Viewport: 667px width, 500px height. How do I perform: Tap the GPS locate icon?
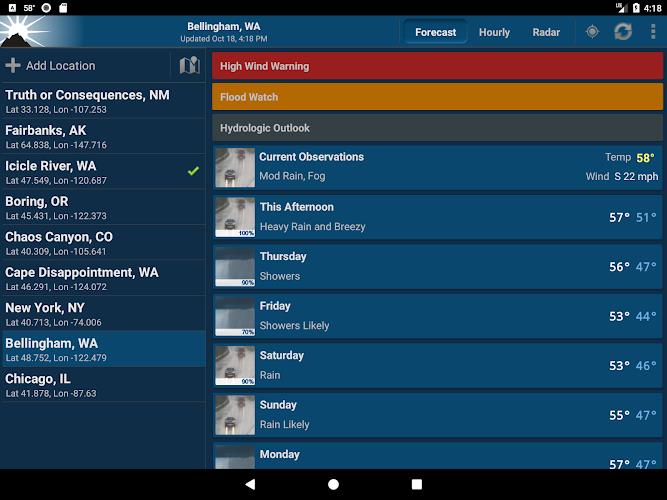[592, 32]
